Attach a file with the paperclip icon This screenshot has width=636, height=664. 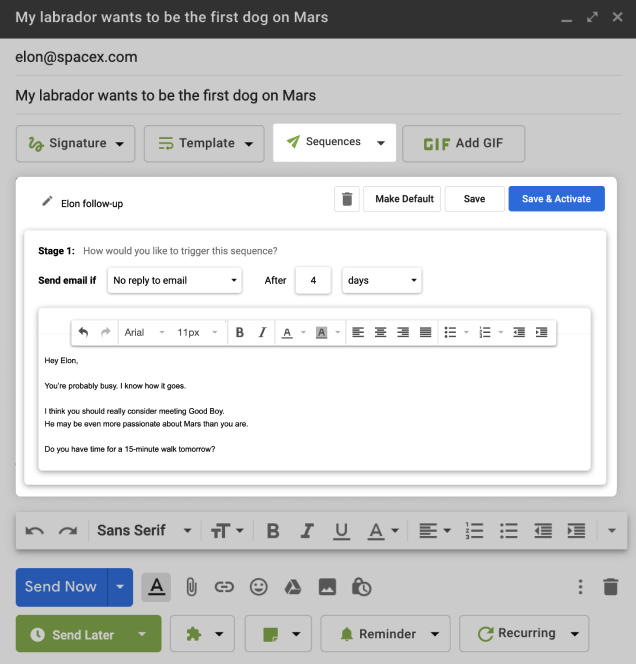coord(190,587)
